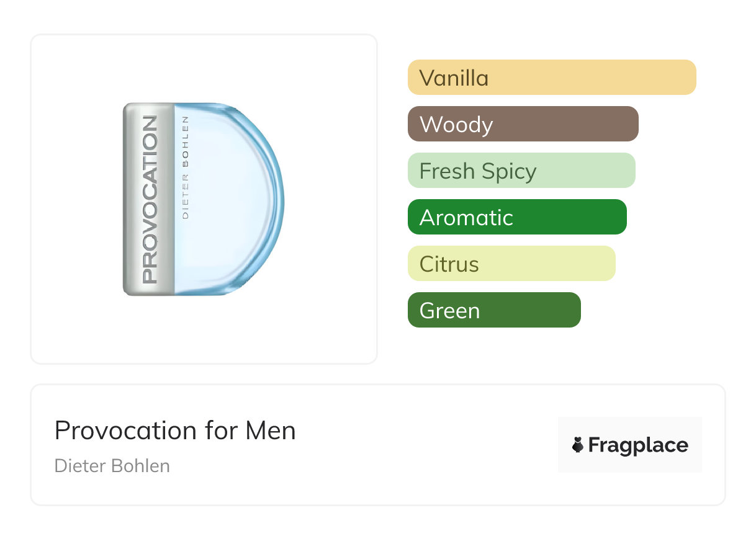Click vertical DIETER BOHLEN text on bottle

click(186, 166)
